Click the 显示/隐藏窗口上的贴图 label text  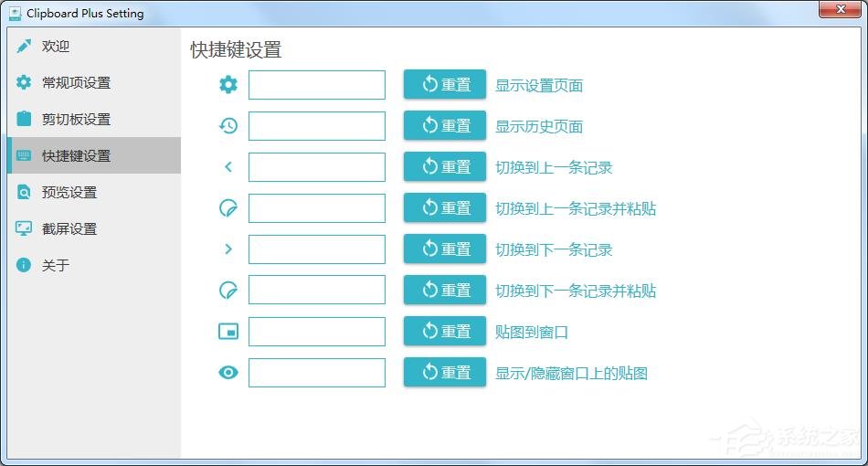tap(571, 374)
